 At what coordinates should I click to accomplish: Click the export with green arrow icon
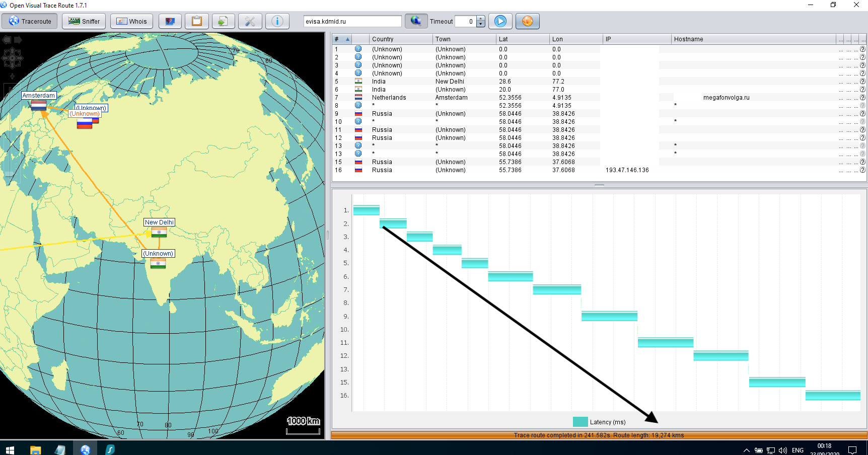(223, 21)
